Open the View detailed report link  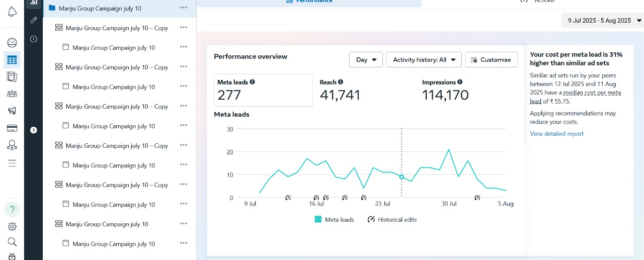point(556,134)
